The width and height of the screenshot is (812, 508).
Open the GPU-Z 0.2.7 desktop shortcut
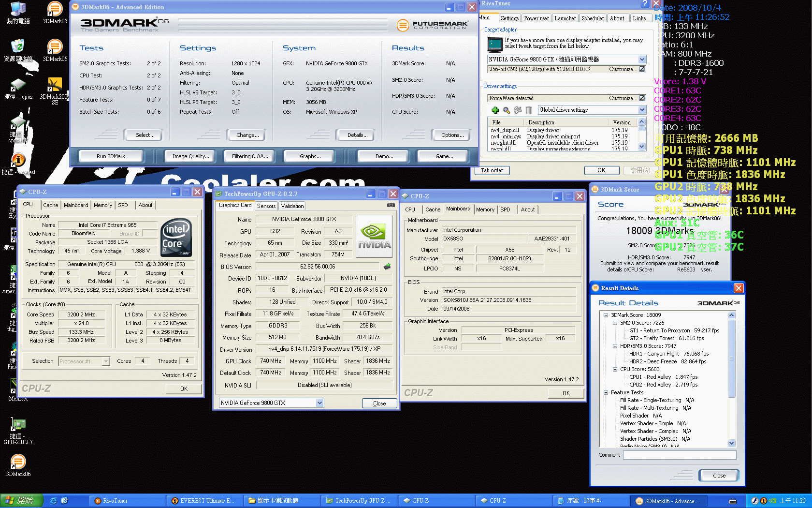pos(18,431)
